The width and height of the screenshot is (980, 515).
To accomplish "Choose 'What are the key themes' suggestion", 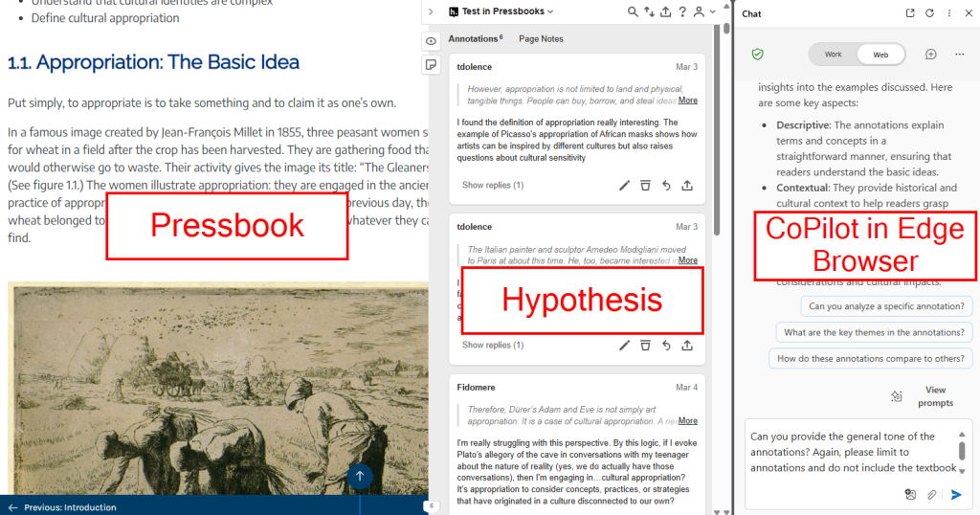I will [874, 332].
